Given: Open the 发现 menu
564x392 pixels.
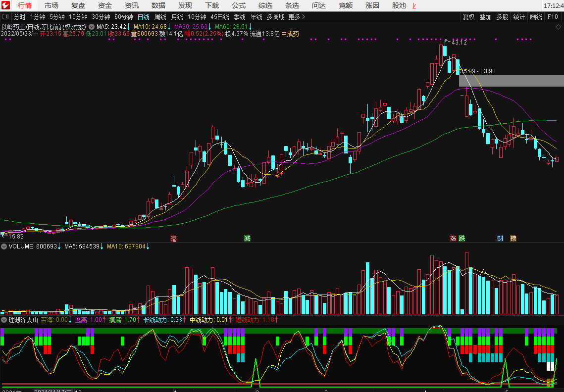Looking at the screenshot, I should 185,5.
